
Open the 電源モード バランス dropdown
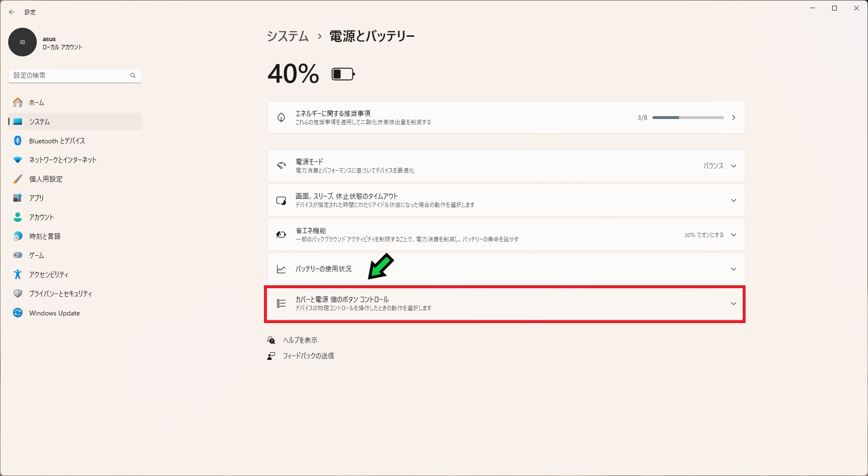coord(719,166)
